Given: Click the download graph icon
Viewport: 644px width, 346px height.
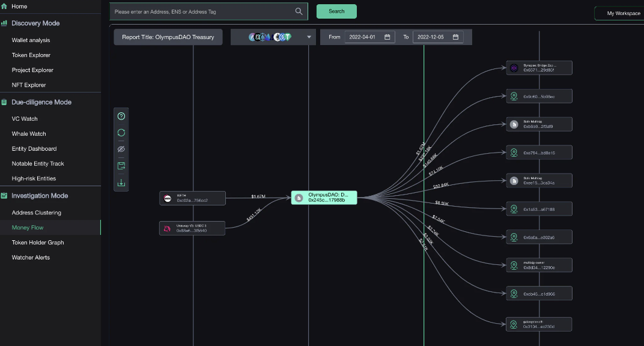Looking at the screenshot, I should coord(121,183).
